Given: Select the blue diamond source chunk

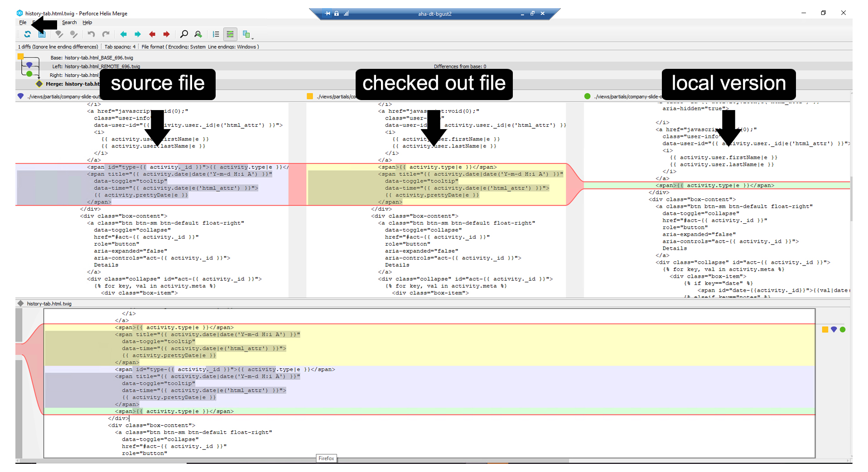Looking at the screenshot, I should [x=834, y=329].
